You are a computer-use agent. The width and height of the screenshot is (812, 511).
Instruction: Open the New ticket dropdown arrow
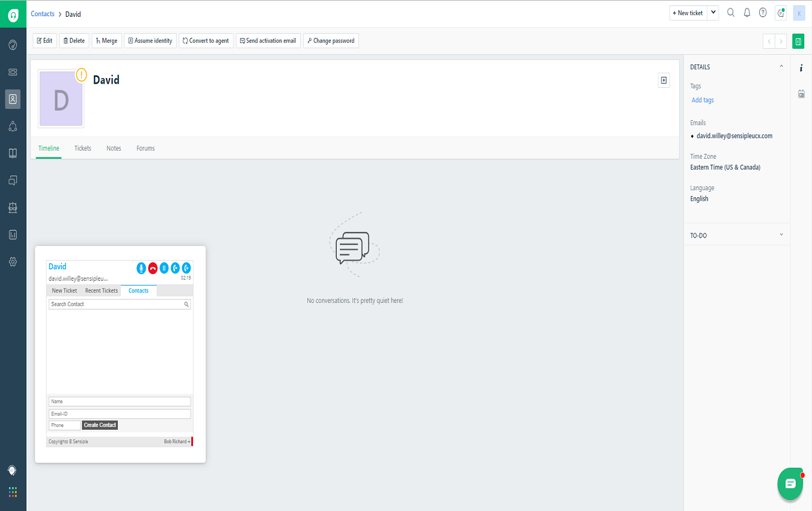[712, 12]
